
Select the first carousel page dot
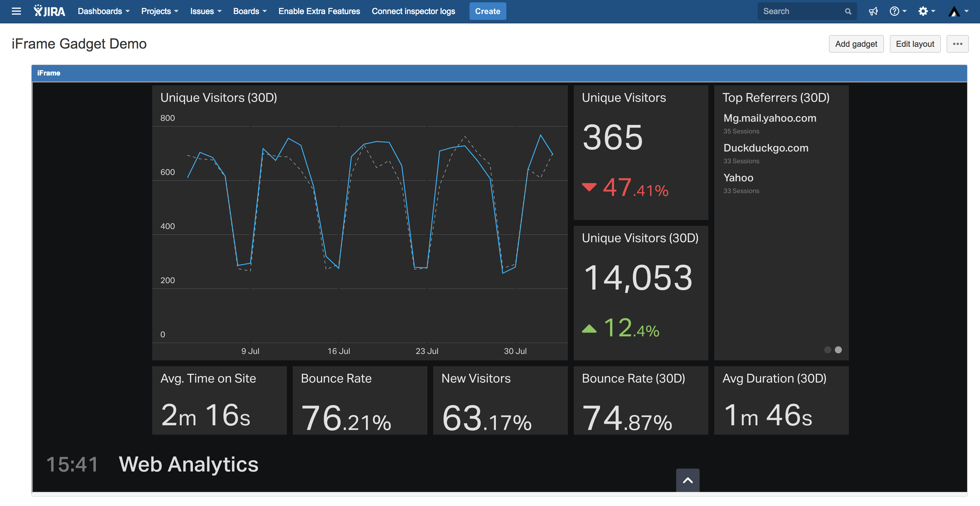(827, 350)
